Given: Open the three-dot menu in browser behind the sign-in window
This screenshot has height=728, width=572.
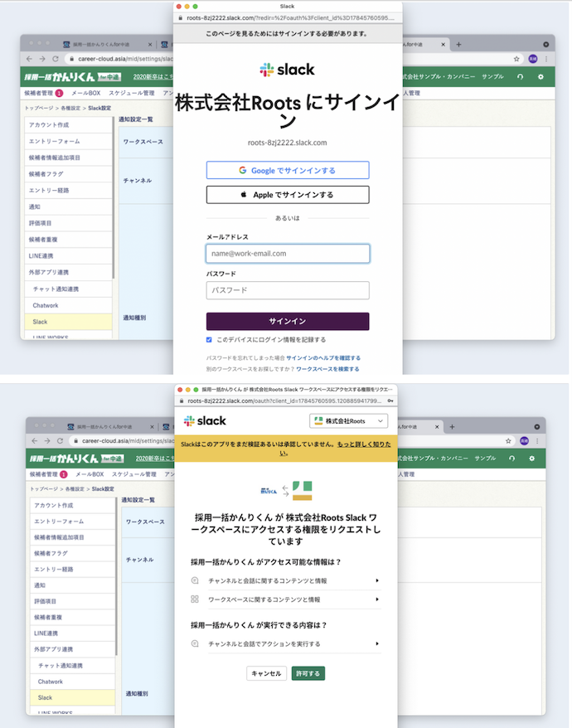Looking at the screenshot, I should [546, 59].
